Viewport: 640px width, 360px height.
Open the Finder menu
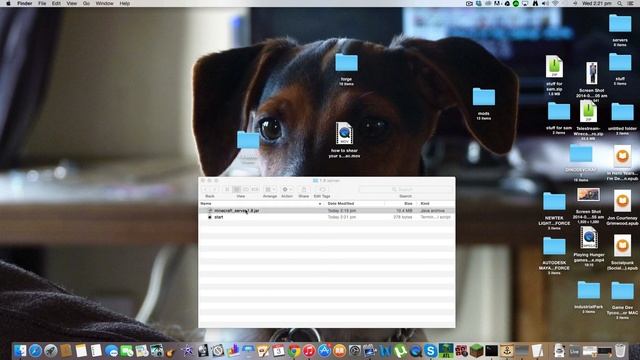click(x=24, y=3)
